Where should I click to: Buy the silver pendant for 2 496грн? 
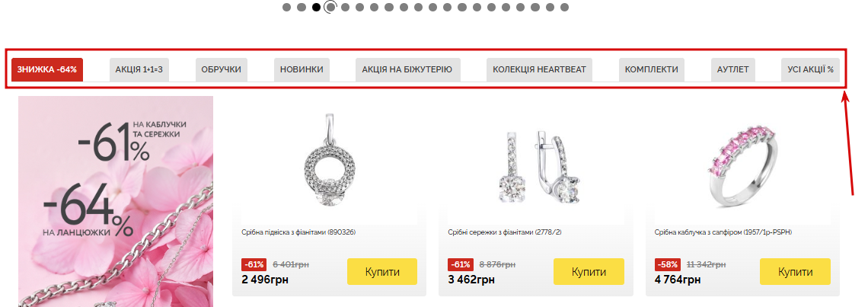[x=382, y=271]
